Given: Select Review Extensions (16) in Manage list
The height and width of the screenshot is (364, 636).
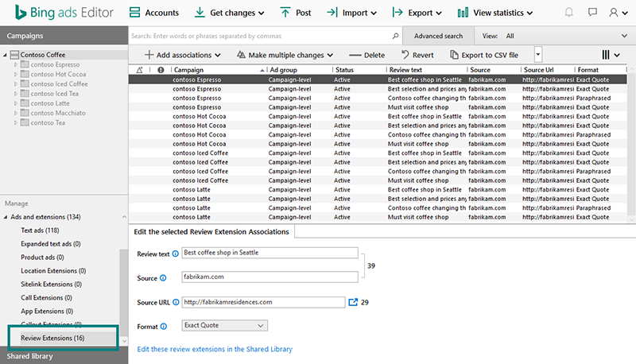Looking at the screenshot, I should click(x=52, y=338).
